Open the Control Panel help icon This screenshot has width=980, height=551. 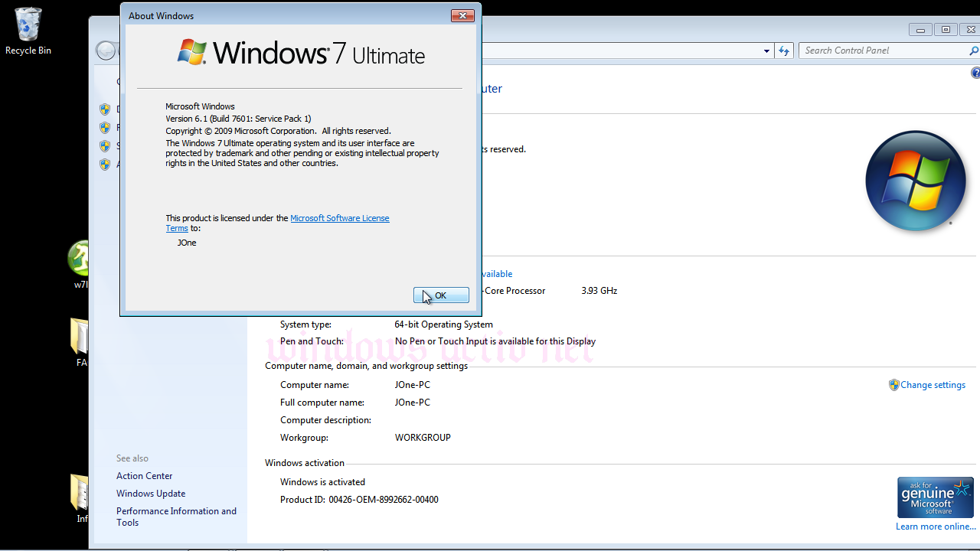(x=975, y=73)
